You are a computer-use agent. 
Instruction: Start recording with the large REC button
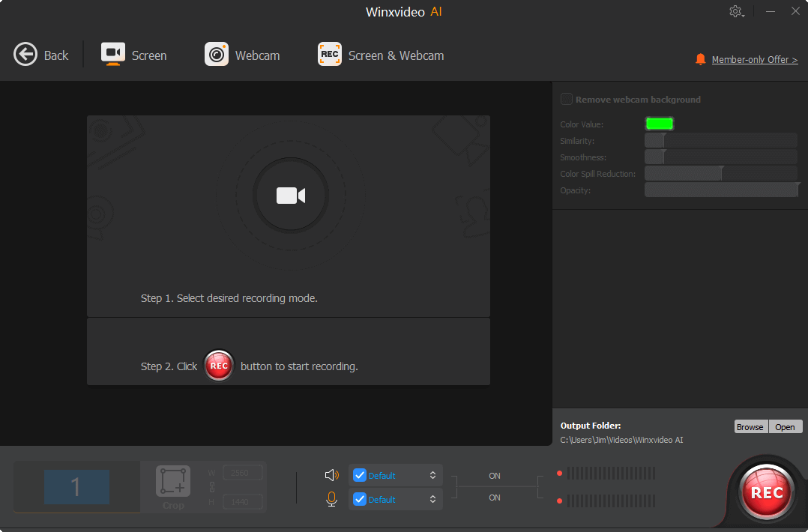click(766, 493)
